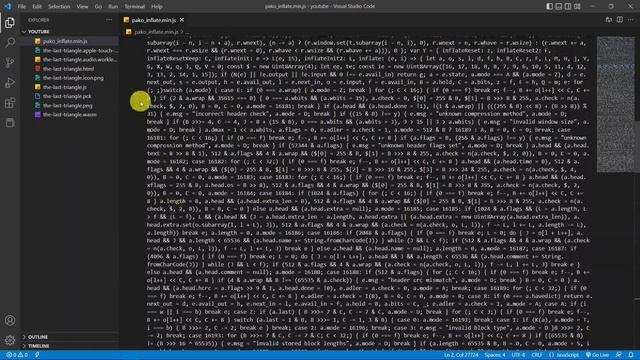The height and width of the screenshot is (360, 640).
Task: Click the feedback icon in status bar
Action: click(x=619, y=355)
